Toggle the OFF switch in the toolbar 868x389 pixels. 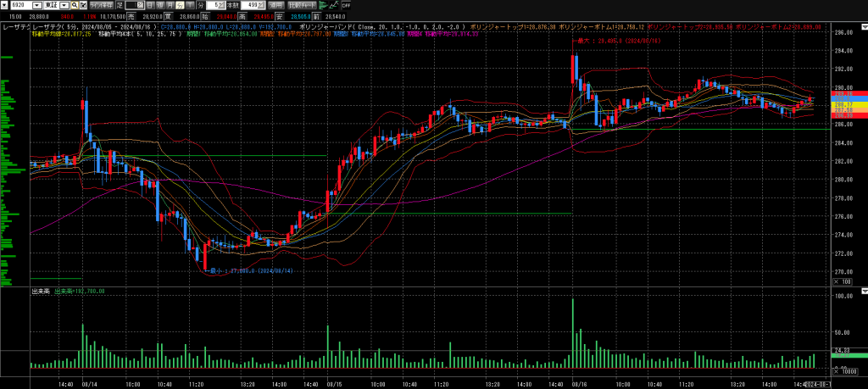[x=346, y=4]
